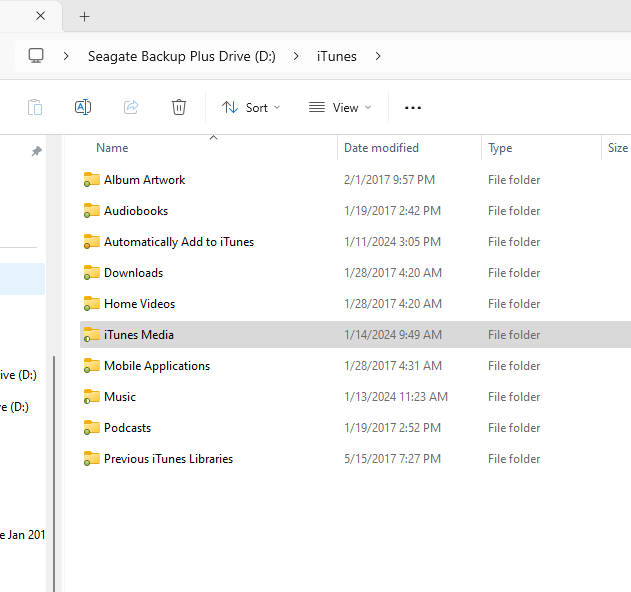Screen dimensions: 631x592
Task: Open the Sort dropdown menu
Action: pos(251,107)
